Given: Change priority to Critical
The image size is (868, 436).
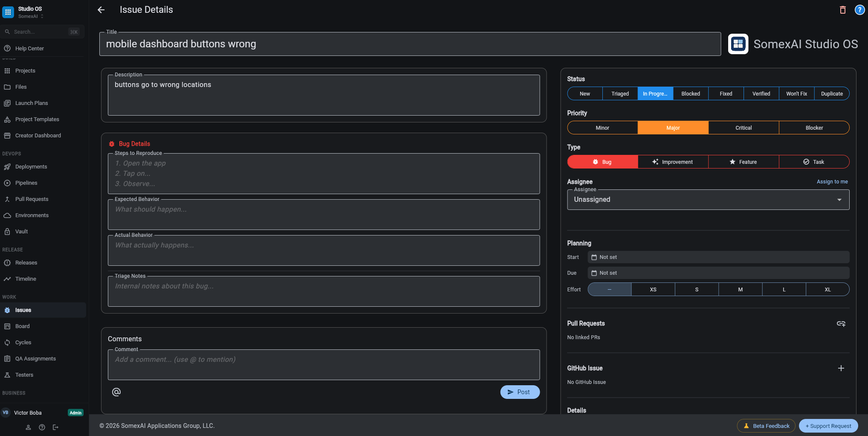Looking at the screenshot, I should point(744,128).
